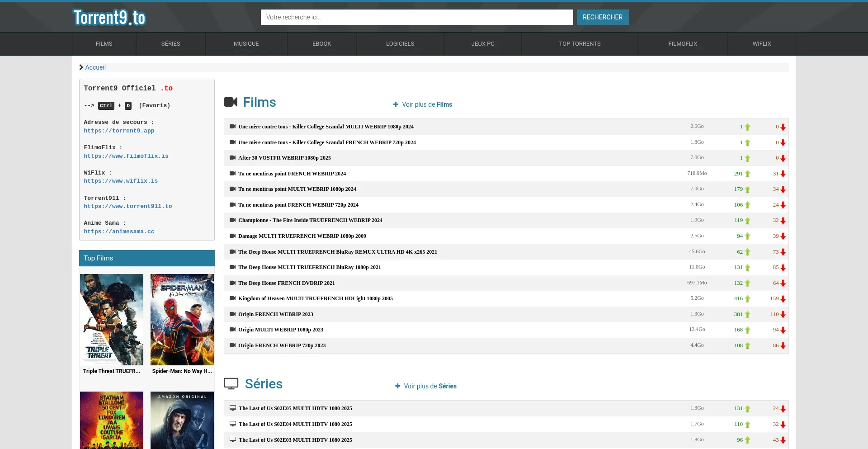Open the LOGICIELS menu
The width and height of the screenshot is (868, 449).
400,44
